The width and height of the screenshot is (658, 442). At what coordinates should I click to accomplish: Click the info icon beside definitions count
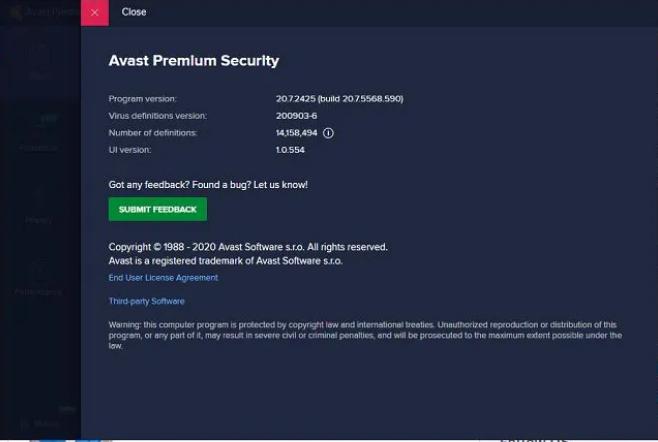pyautogui.click(x=328, y=132)
